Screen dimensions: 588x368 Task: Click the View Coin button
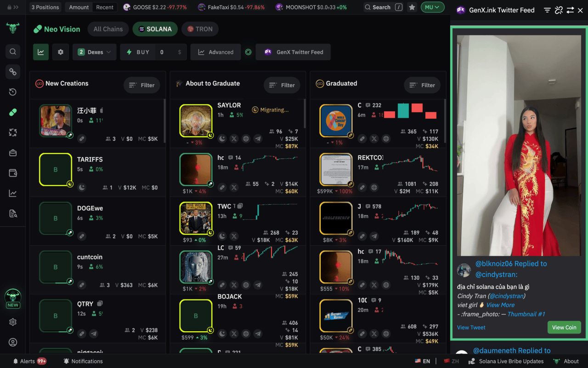pos(564,328)
